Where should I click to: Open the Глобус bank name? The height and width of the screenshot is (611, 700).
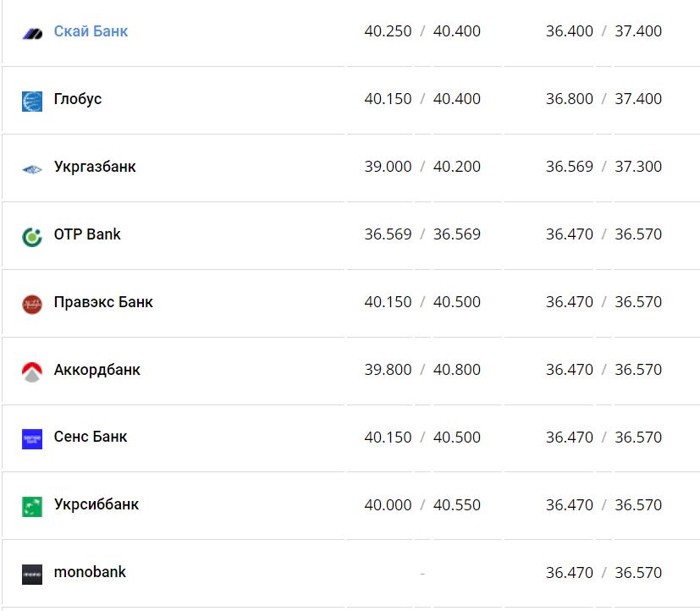(78, 99)
